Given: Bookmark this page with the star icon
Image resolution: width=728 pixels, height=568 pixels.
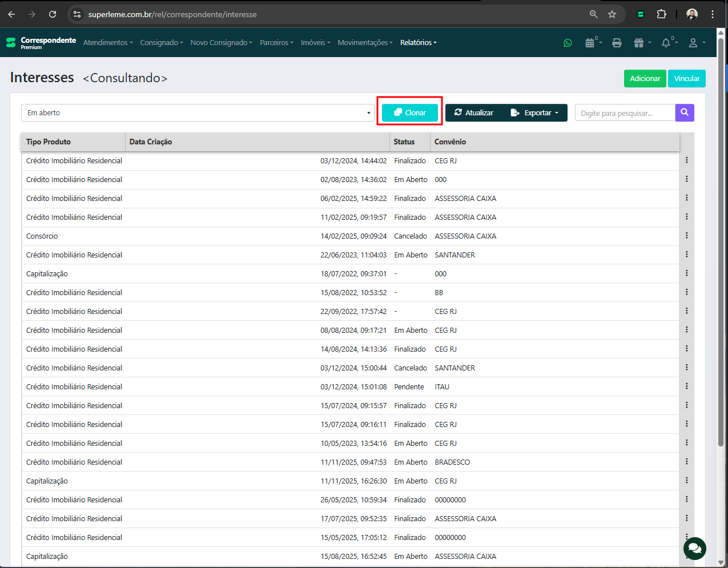Looking at the screenshot, I should [x=612, y=14].
